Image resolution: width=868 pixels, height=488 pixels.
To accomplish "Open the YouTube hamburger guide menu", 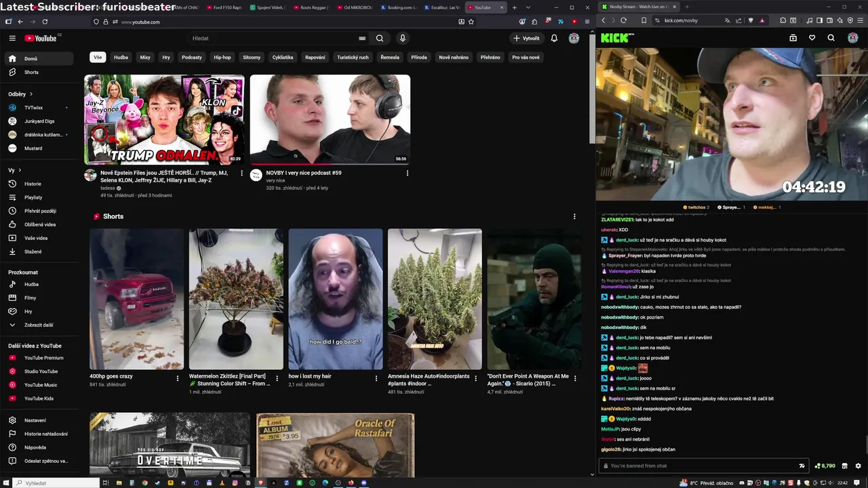I will 12,38.
